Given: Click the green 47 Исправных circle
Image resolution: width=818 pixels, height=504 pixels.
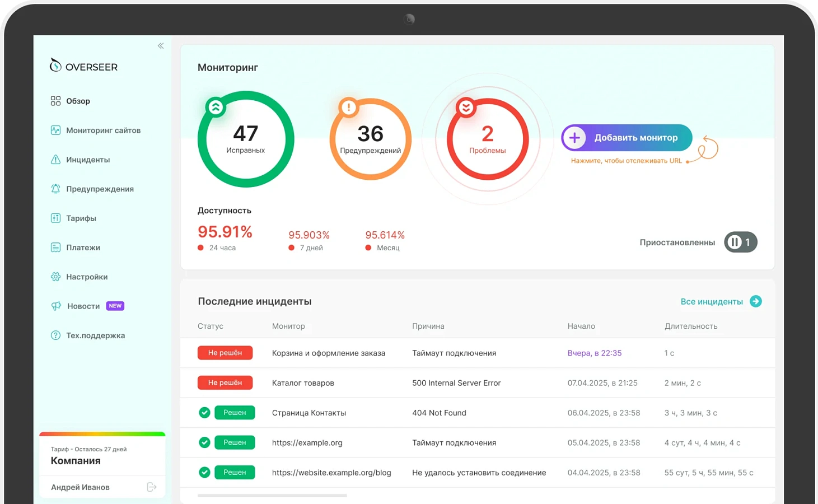Looking at the screenshot, I should [246, 139].
